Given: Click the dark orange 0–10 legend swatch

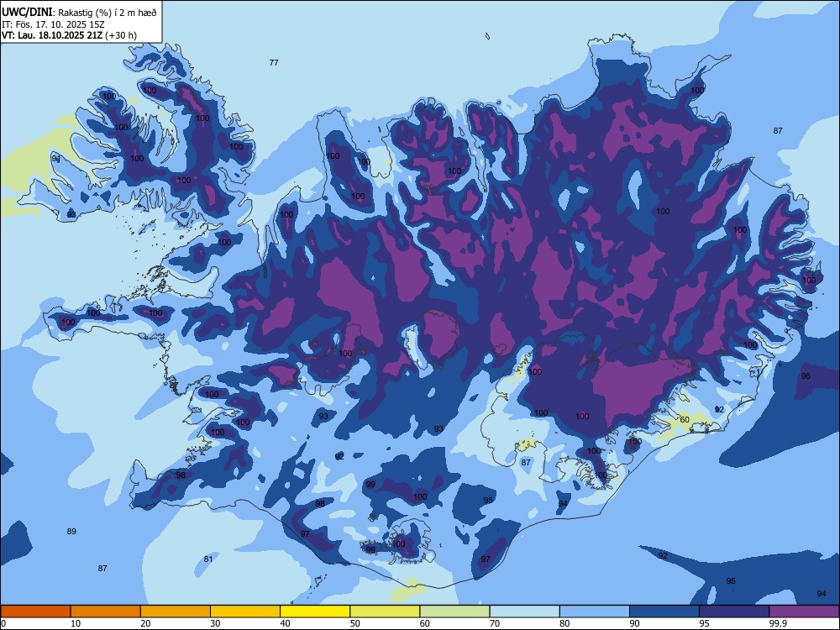Looking at the screenshot, I should [35, 612].
